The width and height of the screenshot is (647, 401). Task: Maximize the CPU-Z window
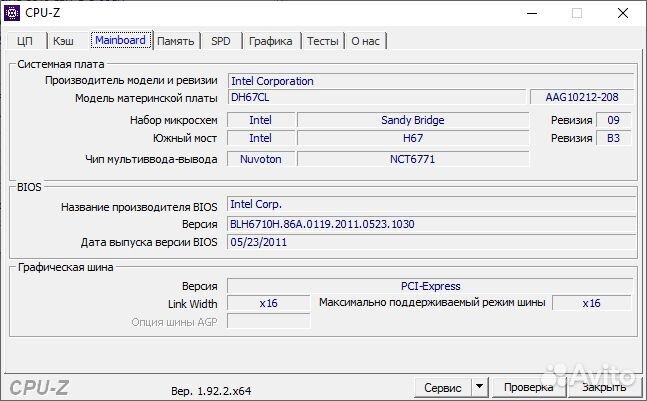[577, 13]
